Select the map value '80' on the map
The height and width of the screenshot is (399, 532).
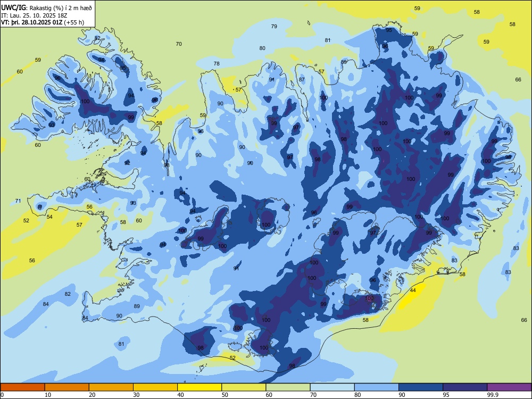coord(262,48)
